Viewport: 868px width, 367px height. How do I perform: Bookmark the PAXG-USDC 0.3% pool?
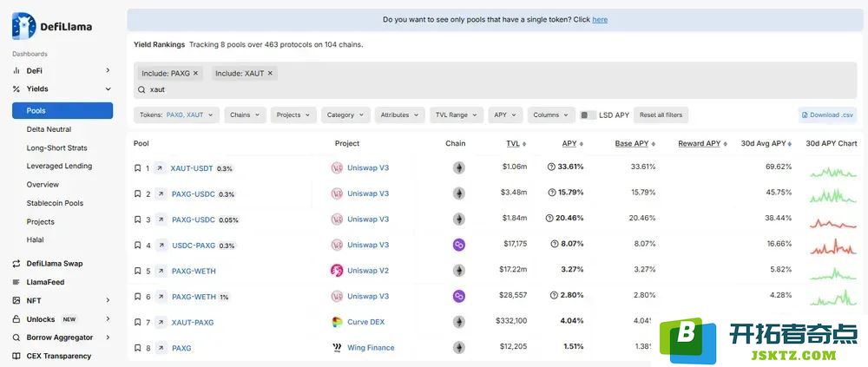pos(137,193)
